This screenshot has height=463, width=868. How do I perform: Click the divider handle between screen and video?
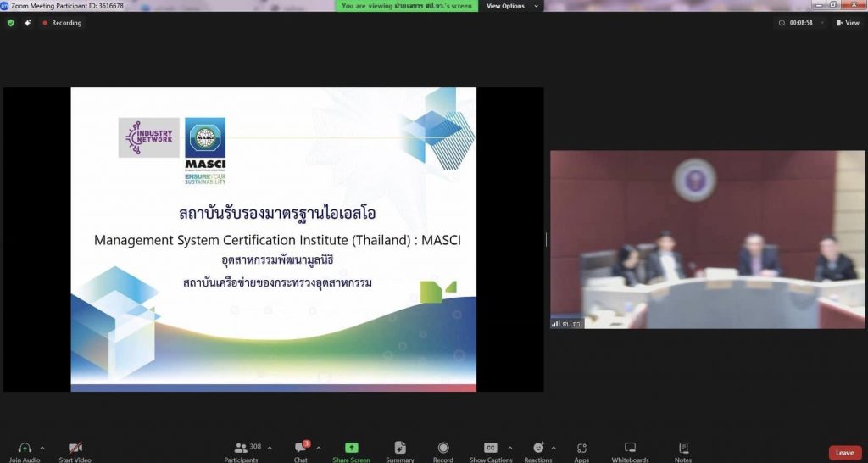coord(547,239)
